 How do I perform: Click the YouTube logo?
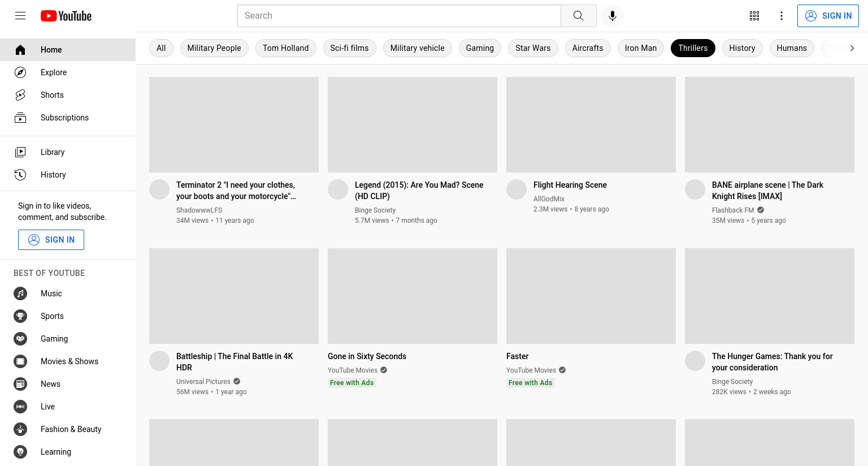pyautogui.click(x=66, y=16)
